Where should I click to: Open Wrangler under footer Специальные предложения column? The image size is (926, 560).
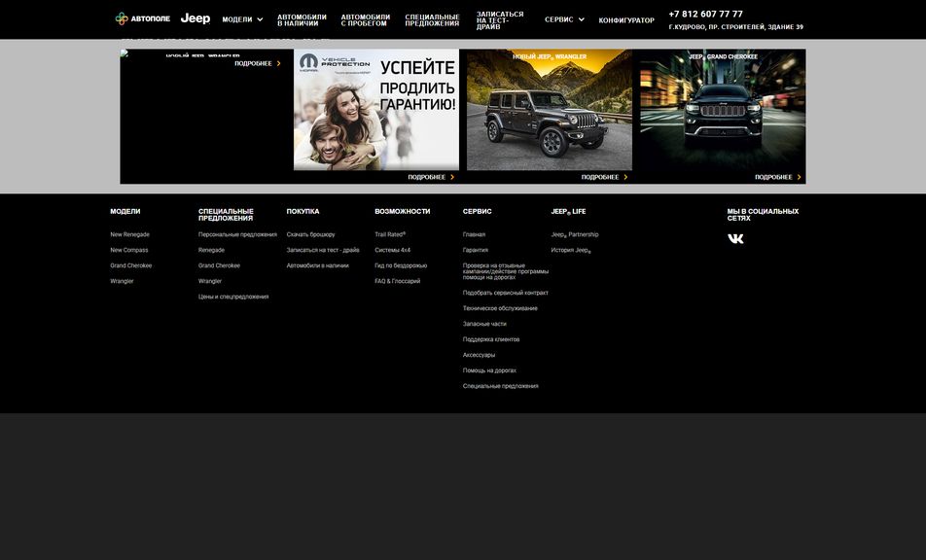210,282
